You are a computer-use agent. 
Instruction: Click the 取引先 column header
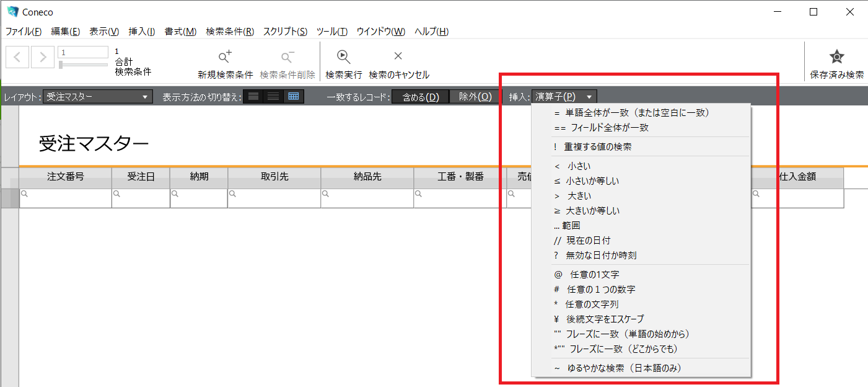coord(274,177)
